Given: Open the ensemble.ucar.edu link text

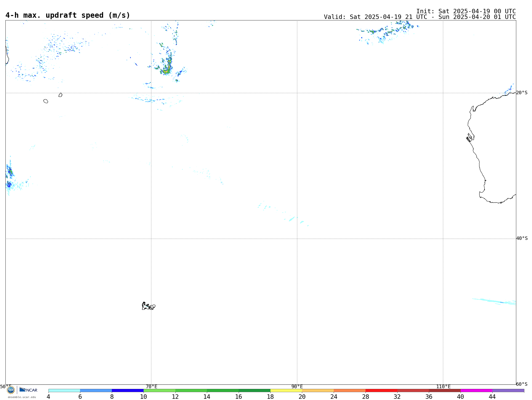Looking at the screenshot, I should click(x=22, y=397).
